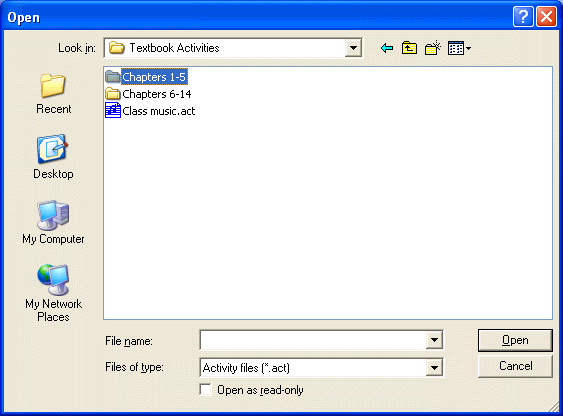The image size is (563, 416).
Task: Click the help question mark button
Action: click(x=523, y=17)
